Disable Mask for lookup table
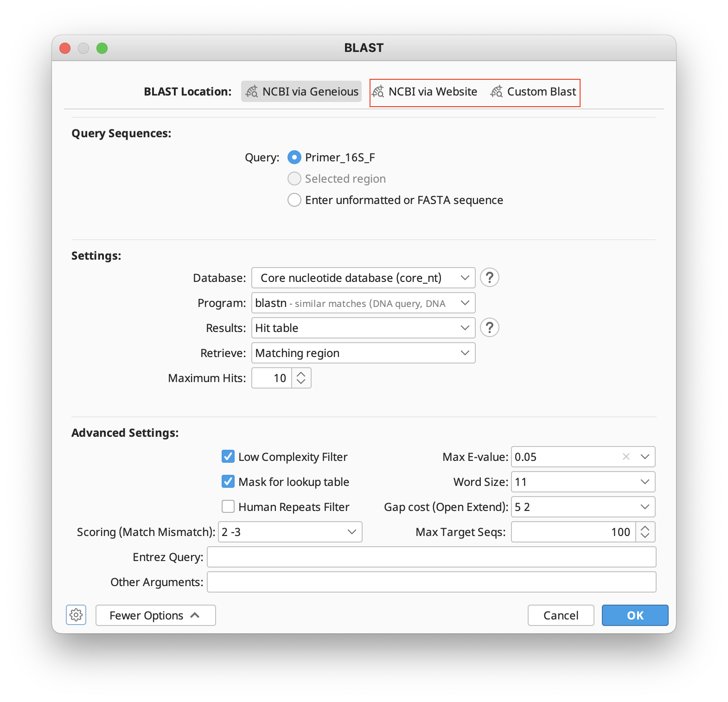The image size is (728, 702). tap(228, 482)
